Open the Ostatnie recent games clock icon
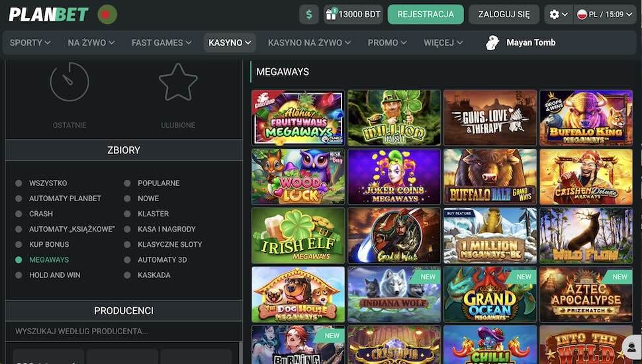This screenshot has height=364, width=642. 69,82
